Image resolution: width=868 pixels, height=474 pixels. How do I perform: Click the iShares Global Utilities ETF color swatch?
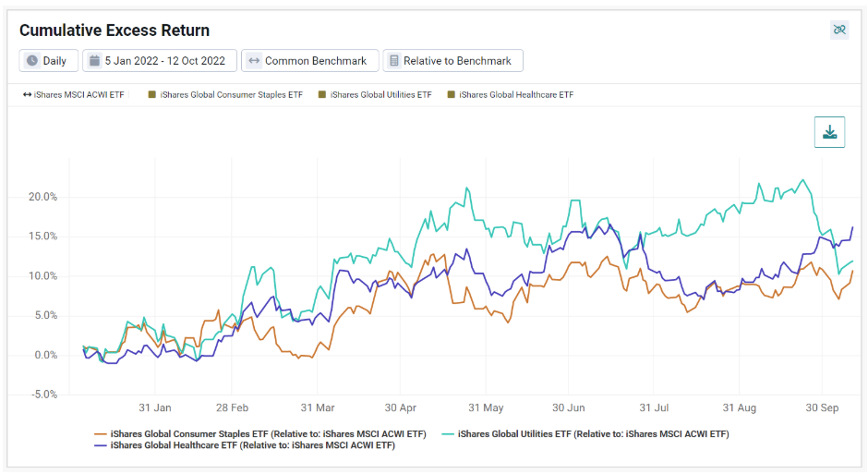(322, 94)
